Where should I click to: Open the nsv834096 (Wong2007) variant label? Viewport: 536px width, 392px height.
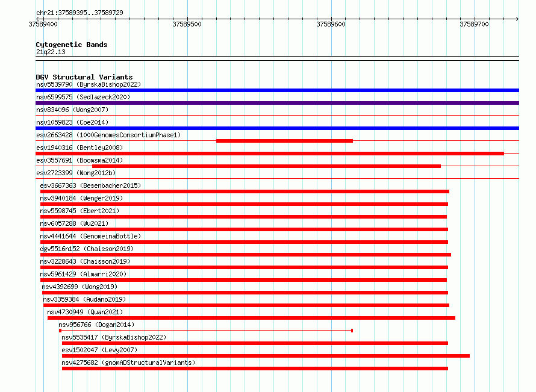click(x=72, y=110)
